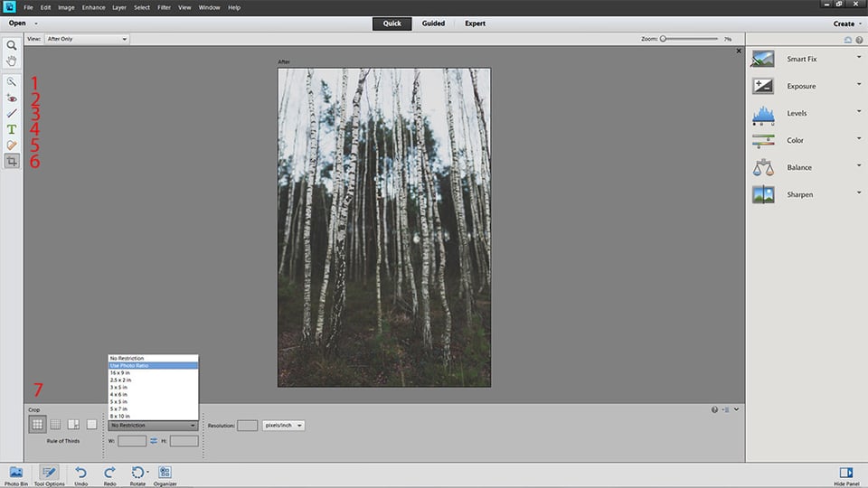Click the crop Height input field
Image resolution: width=868 pixels, height=488 pixels.
click(x=184, y=441)
